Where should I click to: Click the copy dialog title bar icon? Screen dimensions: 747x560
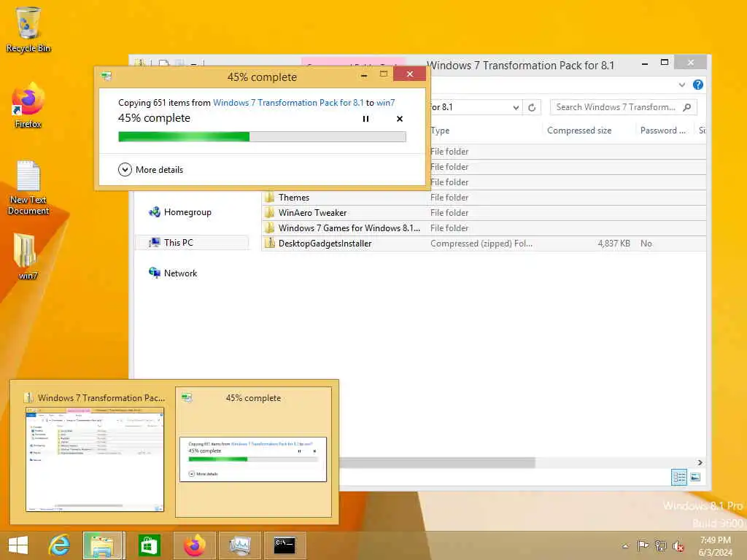(x=107, y=76)
